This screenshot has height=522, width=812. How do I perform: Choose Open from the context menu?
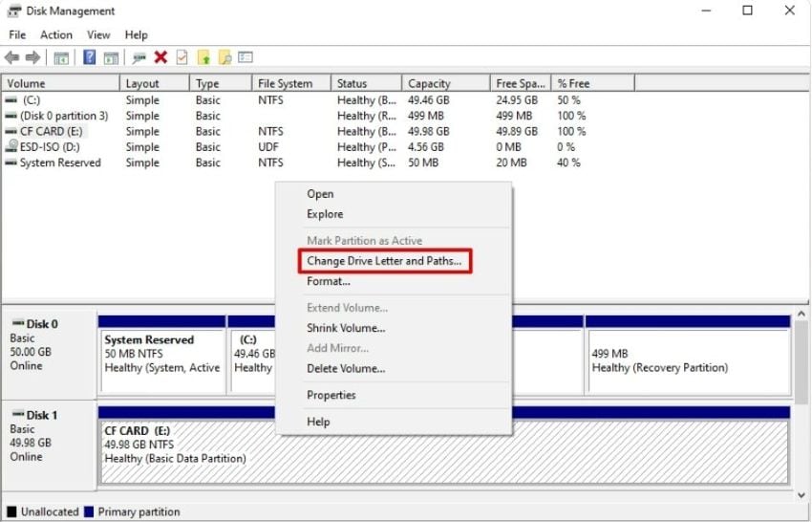(394, 194)
